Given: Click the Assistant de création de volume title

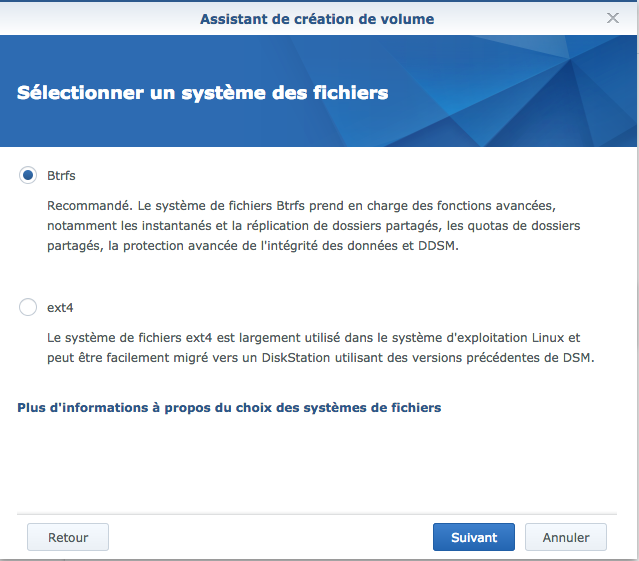Looking at the screenshot, I should (x=317, y=19).
